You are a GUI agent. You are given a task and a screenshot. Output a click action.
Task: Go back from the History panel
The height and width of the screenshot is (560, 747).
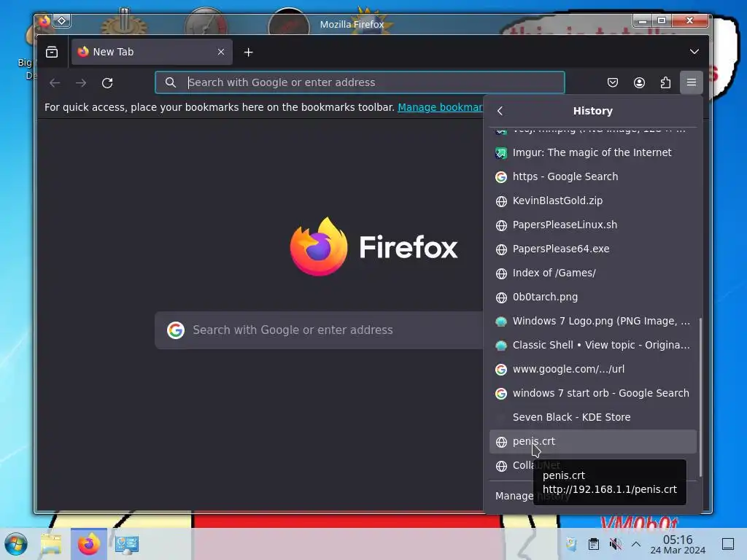[500, 111]
